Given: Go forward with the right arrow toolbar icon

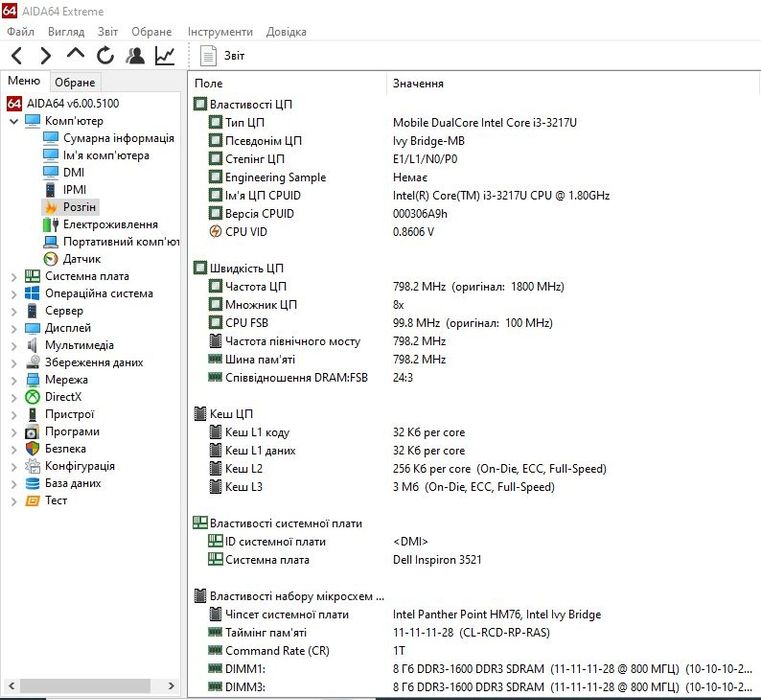Looking at the screenshot, I should click(x=46, y=56).
